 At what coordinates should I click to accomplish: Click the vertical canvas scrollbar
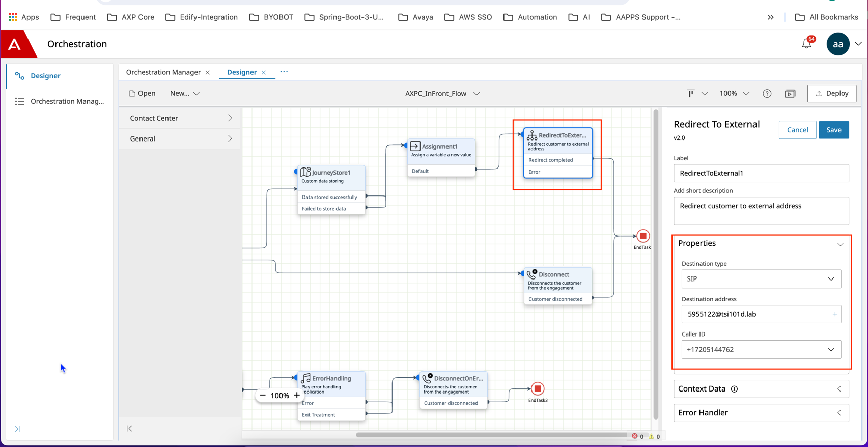coord(656,264)
